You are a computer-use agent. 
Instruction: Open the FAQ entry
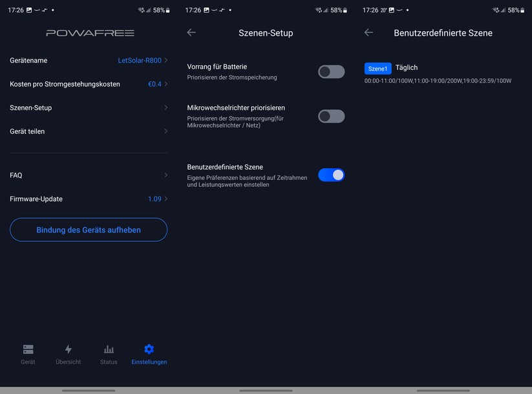click(89, 175)
